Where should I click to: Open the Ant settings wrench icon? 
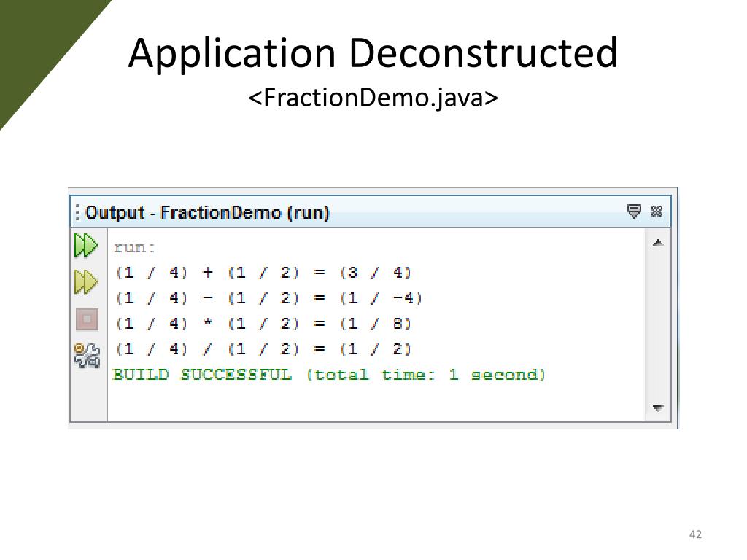[x=88, y=355]
